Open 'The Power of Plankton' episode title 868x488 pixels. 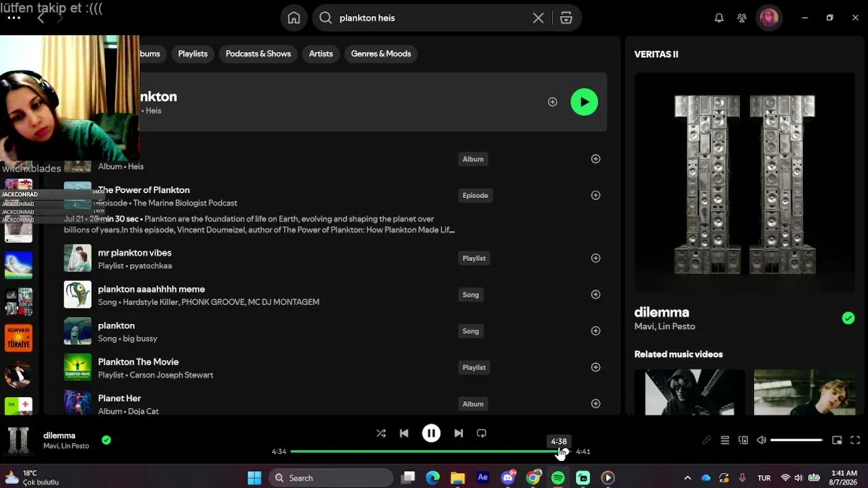(144, 190)
